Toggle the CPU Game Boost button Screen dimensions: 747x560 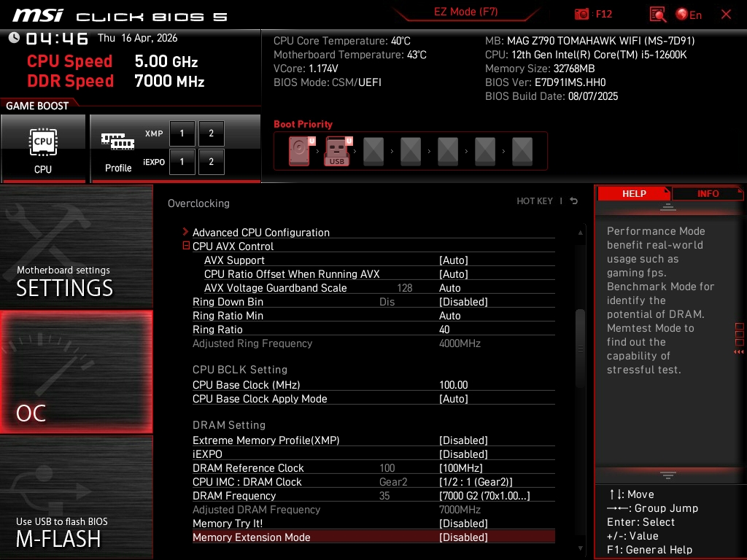point(43,149)
